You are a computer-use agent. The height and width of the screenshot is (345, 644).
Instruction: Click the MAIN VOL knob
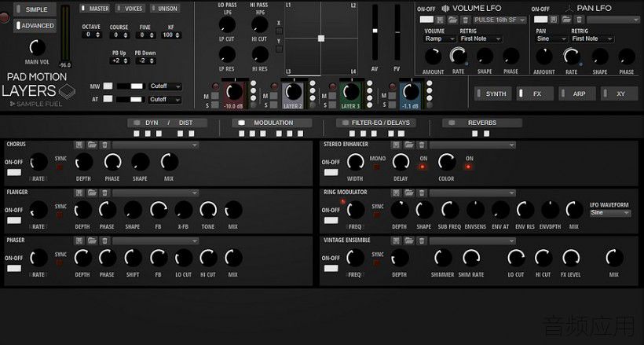click(x=38, y=47)
